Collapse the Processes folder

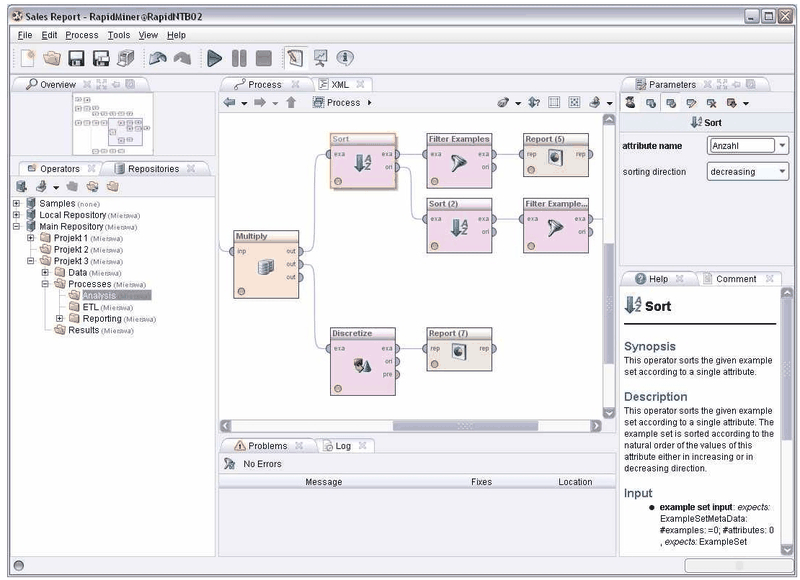pyautogui.click(x=45, y=284)
